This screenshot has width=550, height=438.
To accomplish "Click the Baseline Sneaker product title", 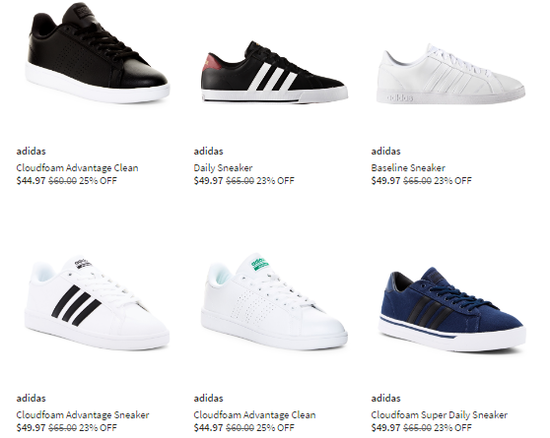I will pyautogui.click(x=408, y=168).
